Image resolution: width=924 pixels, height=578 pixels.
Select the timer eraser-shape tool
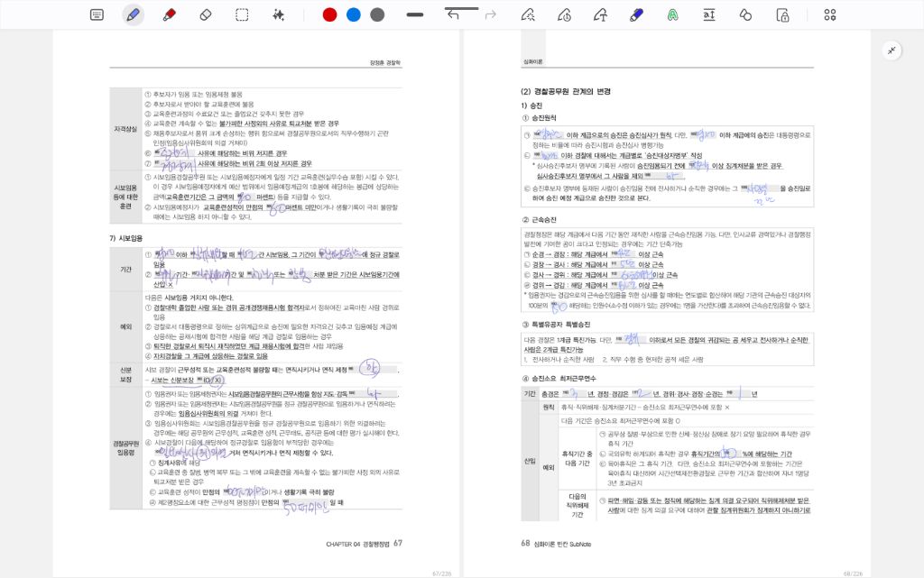coord(564,14)
